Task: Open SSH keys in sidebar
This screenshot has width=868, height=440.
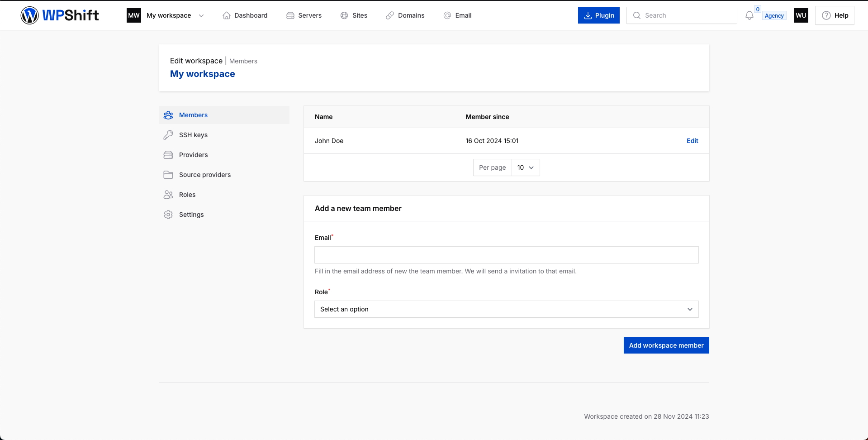Action: 224,135
